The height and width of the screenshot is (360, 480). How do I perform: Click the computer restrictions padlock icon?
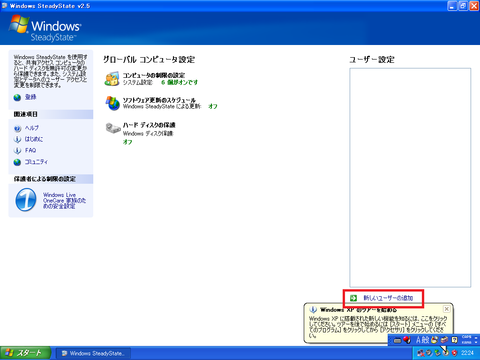click(112, 79)
